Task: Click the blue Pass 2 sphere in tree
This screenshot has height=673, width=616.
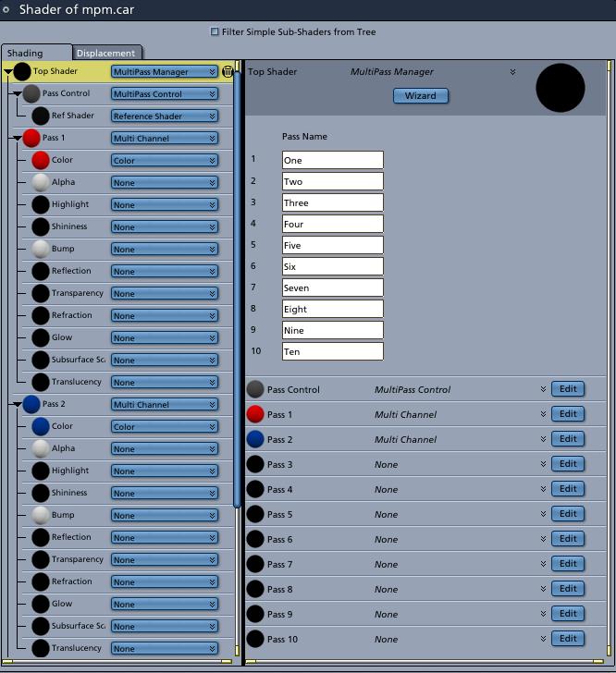Action: coord(31,404)
